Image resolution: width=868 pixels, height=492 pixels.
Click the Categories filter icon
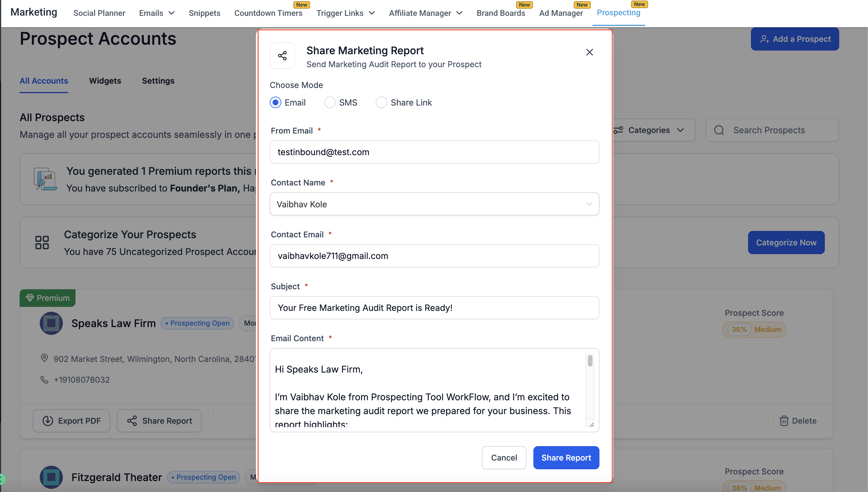tap(618, 130)
